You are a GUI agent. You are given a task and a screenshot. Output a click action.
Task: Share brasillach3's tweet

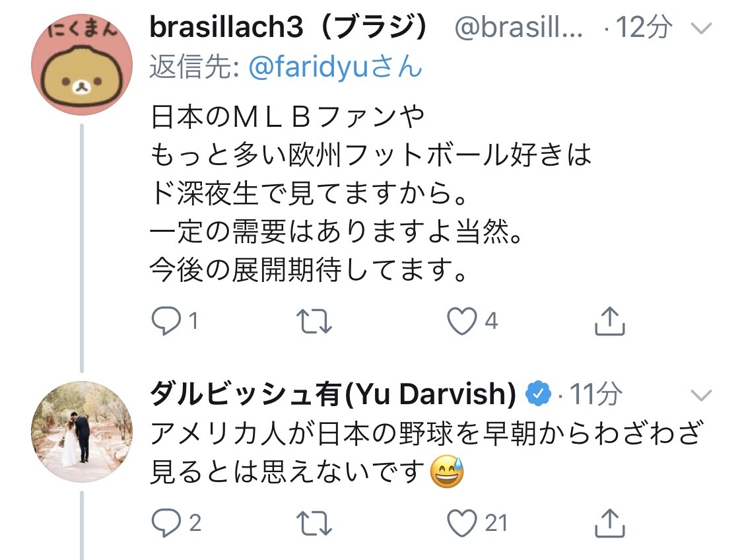[609, 321]
